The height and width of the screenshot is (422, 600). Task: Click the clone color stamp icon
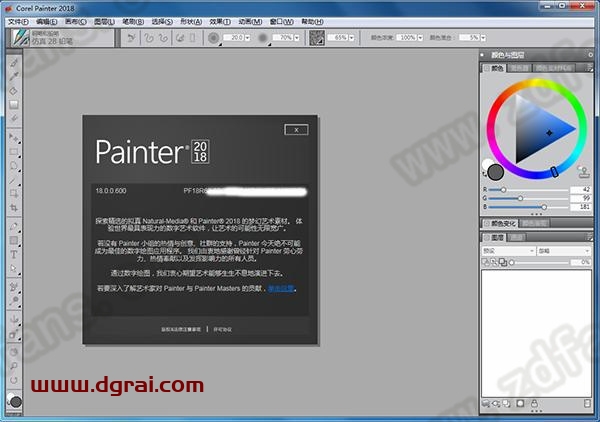(x=584, y=170)
